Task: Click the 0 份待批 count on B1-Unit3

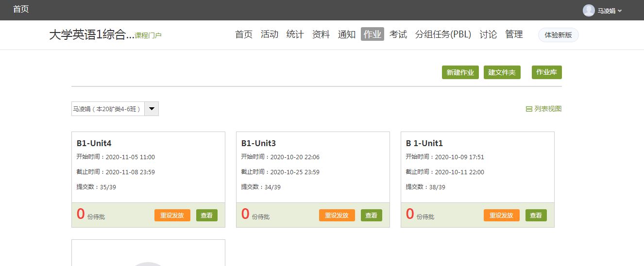Action: tap(255, 214)
